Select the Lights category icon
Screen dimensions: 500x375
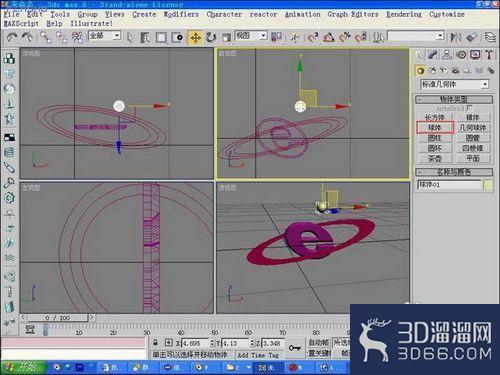pos(444,71)
